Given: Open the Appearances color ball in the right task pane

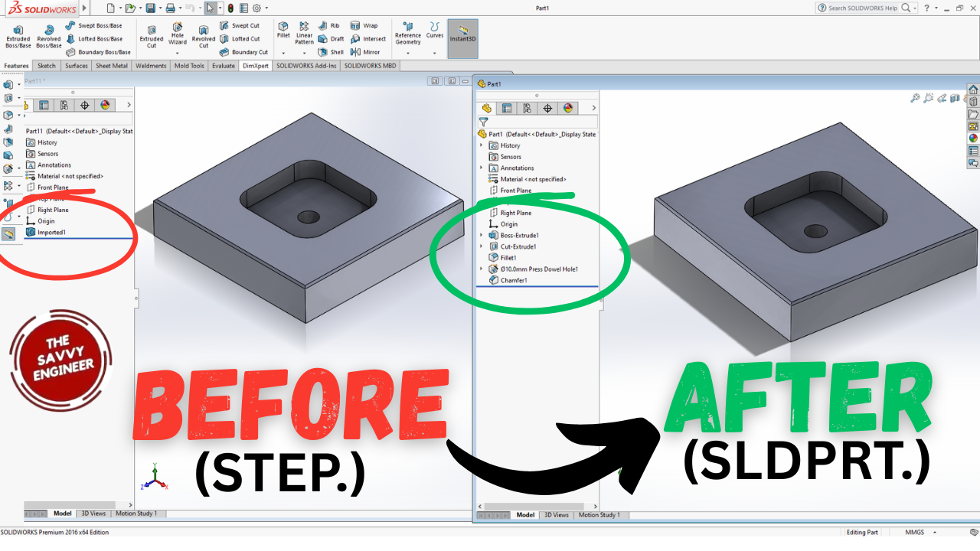Looking at the screenshot, I should pyautogui.click(x=973, y=139).
